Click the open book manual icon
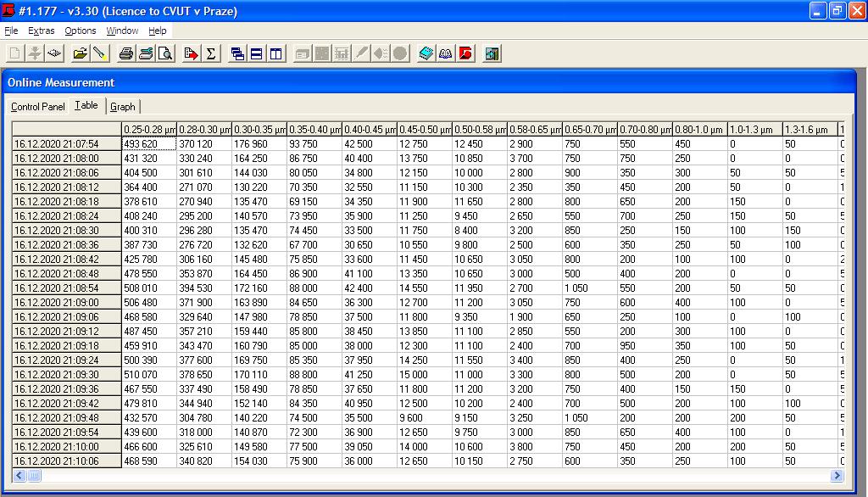The width and height of the screenshot is (868, 497). click(x=446, y=53)
